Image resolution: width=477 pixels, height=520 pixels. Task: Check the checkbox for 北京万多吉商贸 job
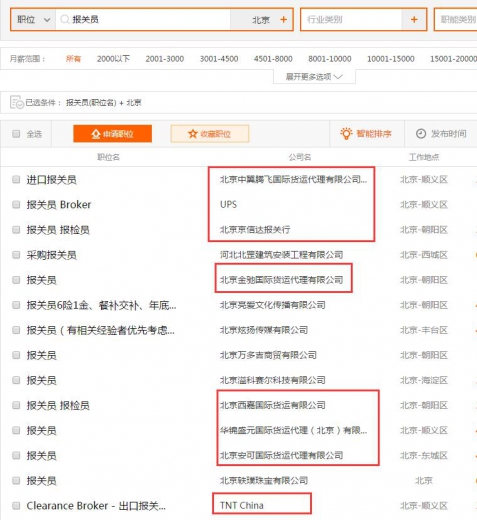[16, 355]
